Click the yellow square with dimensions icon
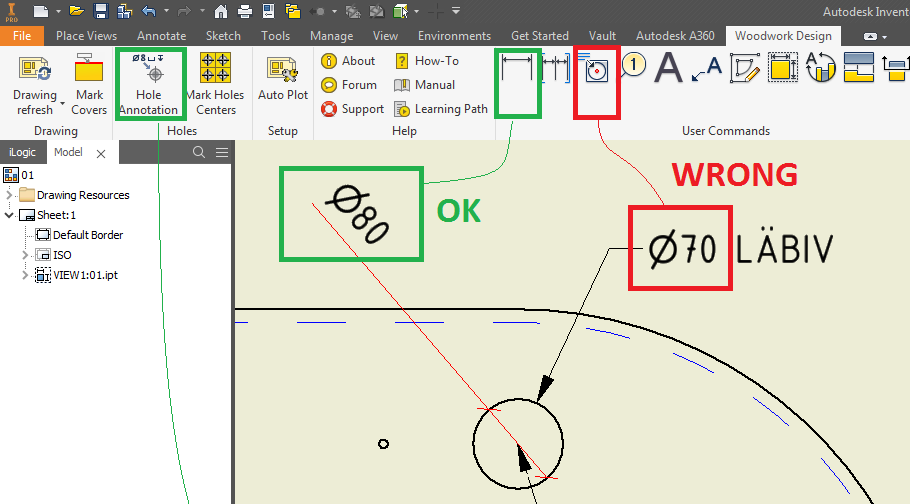910x504 pixels. tap(782, 68)
